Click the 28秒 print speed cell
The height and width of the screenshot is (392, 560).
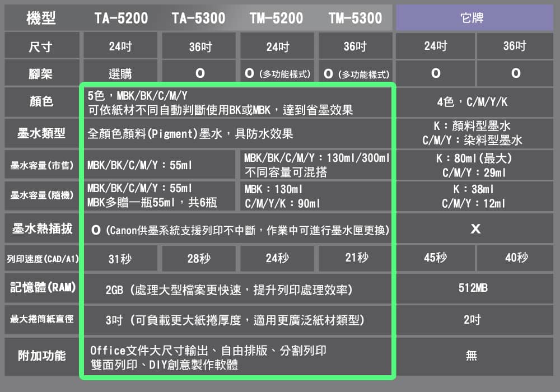199,259
